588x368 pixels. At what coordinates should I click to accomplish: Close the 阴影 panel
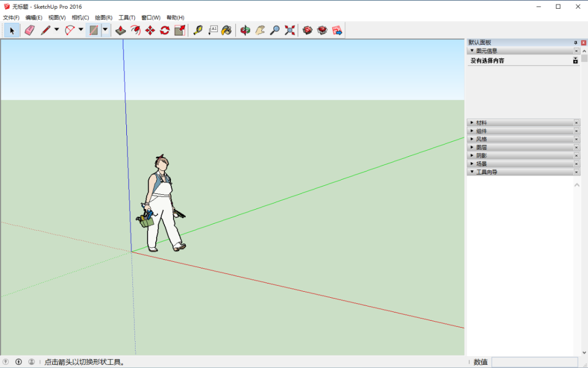pyautogui.click(x=577, y=155)
